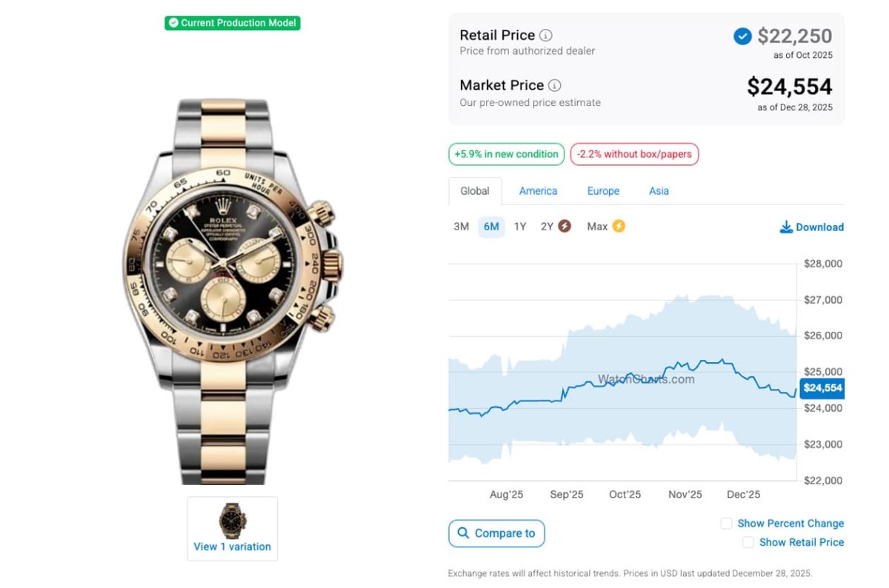
Task: Click the Retail Price info icon
Action: (x=546, y=36)
